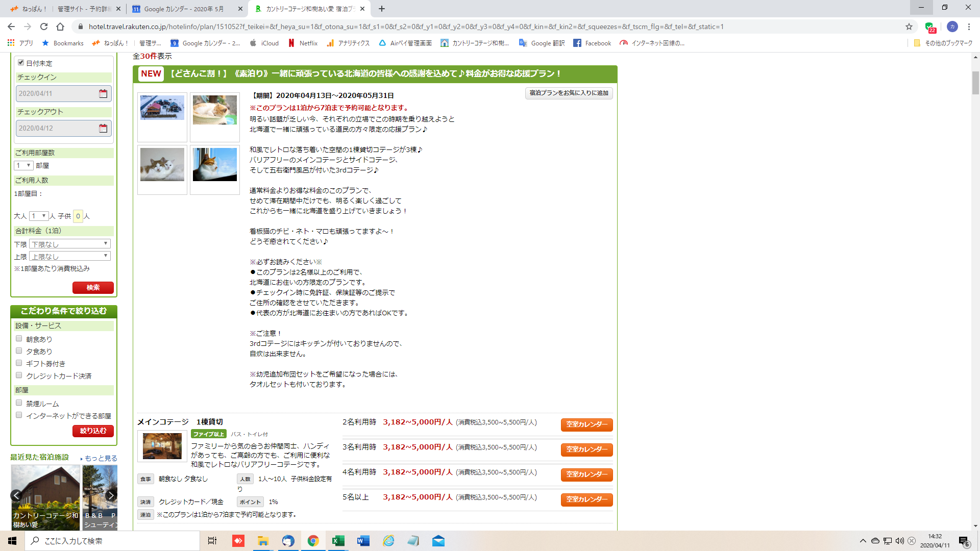This screenshot has height=551, width=980.
Task: Switch to the Google カレンダー tab
Action: pyautogui.click(x=187, y=9)
